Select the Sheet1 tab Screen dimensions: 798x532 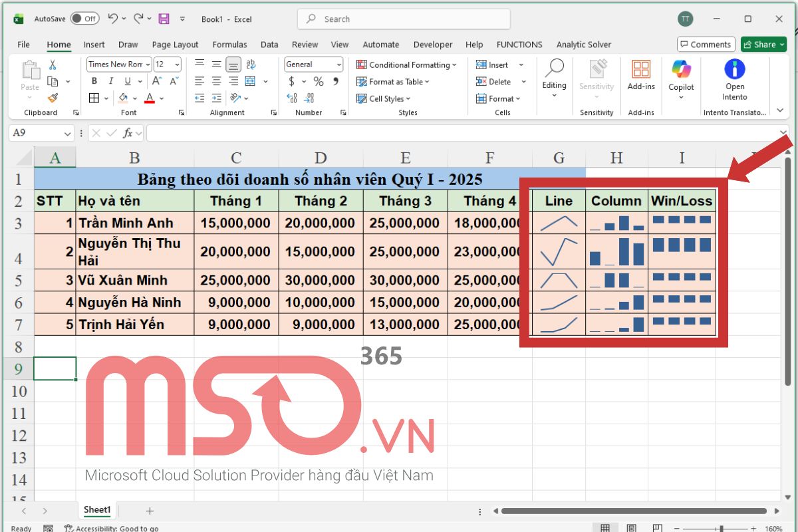[x=96, y=510]
